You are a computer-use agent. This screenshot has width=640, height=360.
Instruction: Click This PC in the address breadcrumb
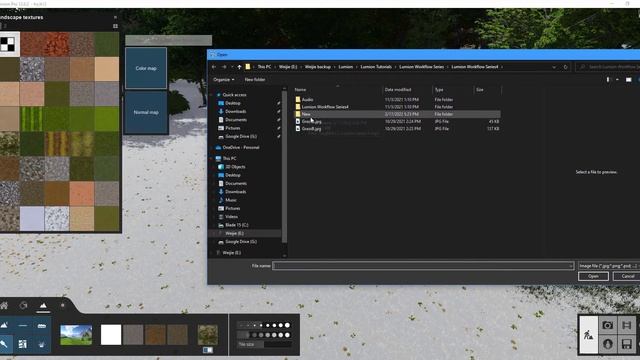[x=264, y=67]
